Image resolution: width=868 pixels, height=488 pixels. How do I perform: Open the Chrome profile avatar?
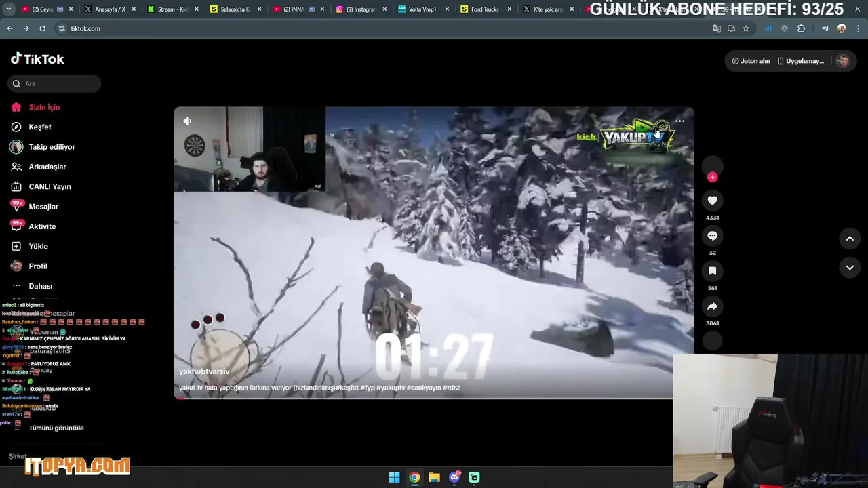(842, 28)
